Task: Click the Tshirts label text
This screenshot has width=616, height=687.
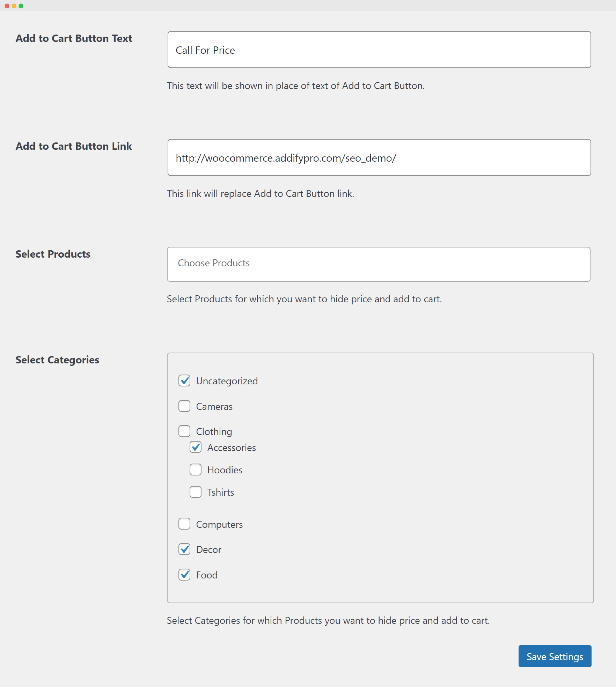Action: pyautogui.click(x=220, y=492)
